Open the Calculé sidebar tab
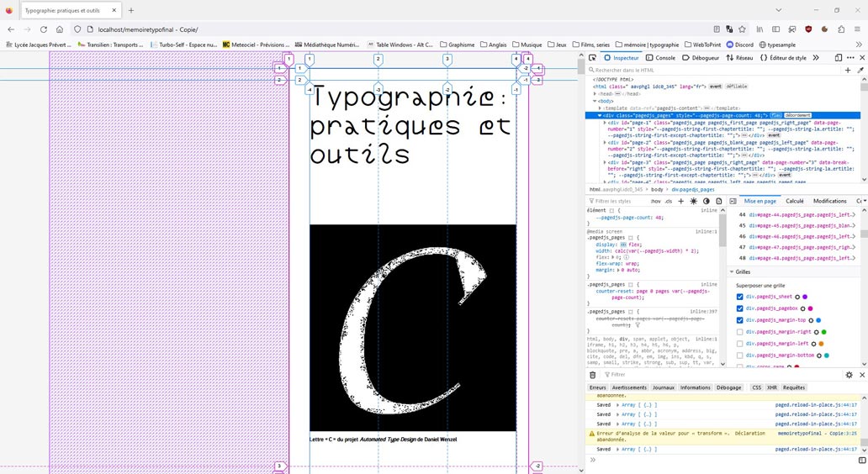Viewport: 868px width, 474px height. click(x=794, y=202)
